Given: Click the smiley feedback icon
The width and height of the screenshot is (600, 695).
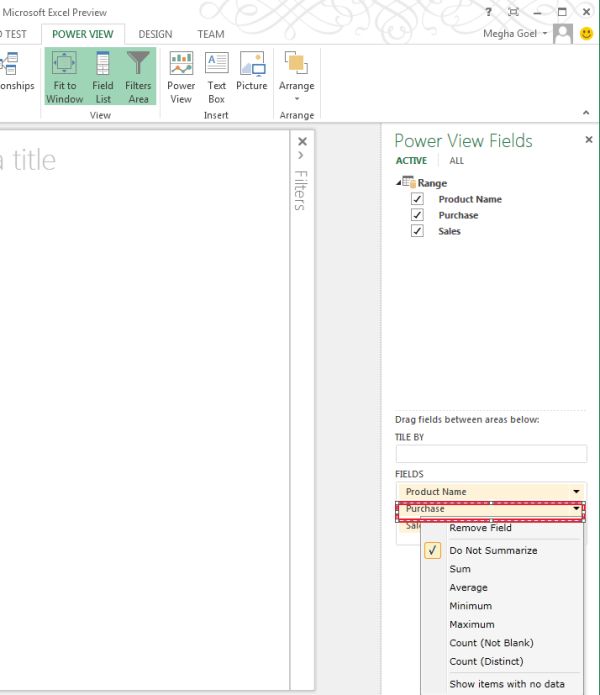Looking at the screenshot, I should click(586, 33).
